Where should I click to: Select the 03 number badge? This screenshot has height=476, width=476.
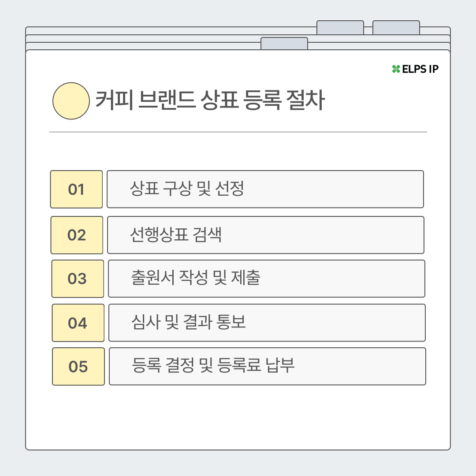[78, 279]
